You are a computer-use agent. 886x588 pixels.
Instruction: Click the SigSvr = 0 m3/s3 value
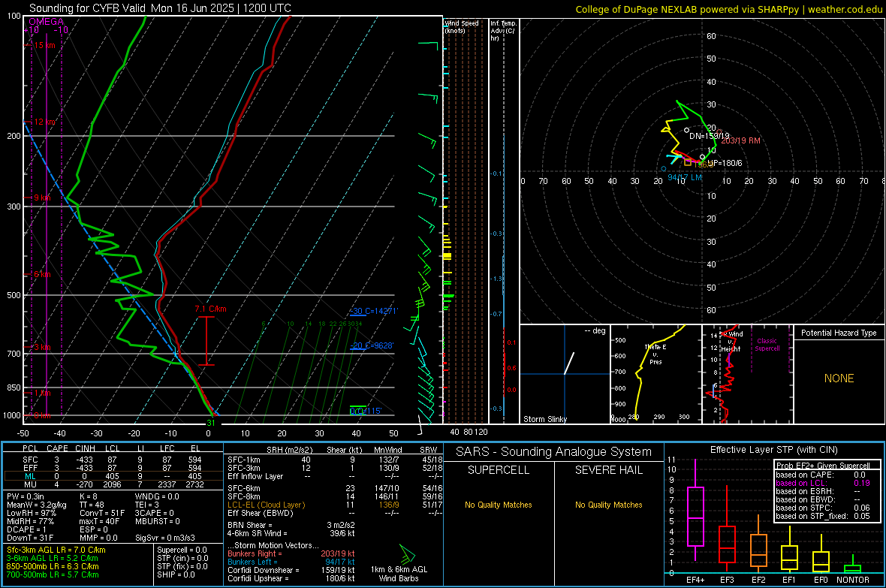(x=165, y=538)
